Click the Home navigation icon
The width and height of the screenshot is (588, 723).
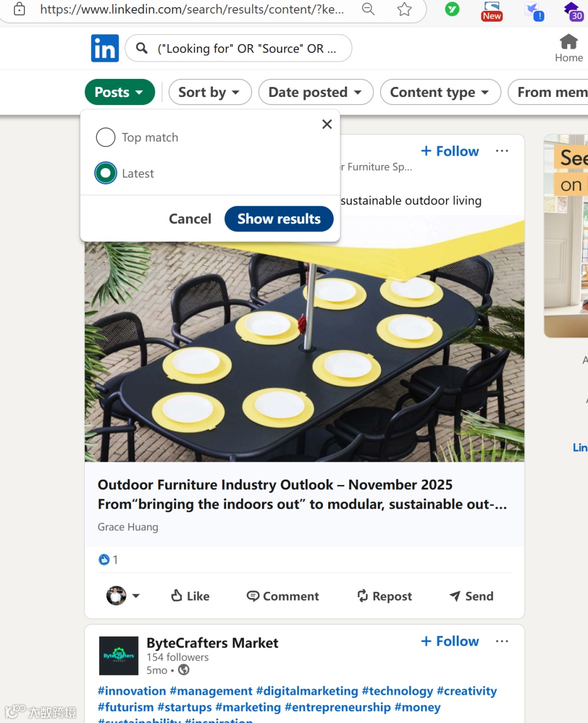(x=568, y=48)
